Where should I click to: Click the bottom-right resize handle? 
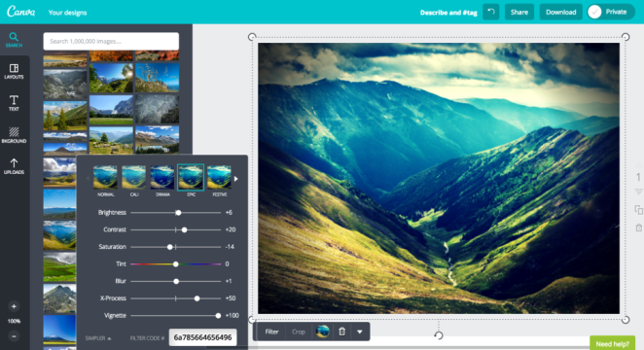coord(626,320)
